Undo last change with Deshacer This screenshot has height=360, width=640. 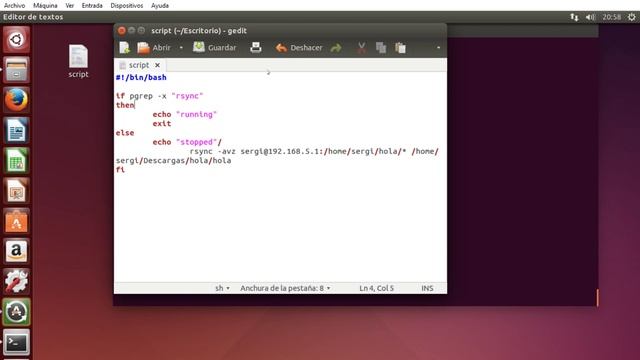click(x=299, y=48)
